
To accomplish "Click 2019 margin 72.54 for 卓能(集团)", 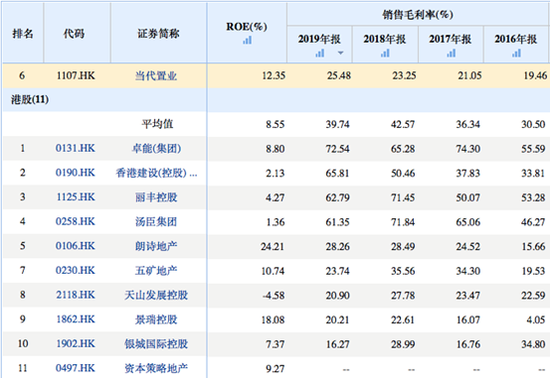I will pyautogui.click(x=337, y=149).
